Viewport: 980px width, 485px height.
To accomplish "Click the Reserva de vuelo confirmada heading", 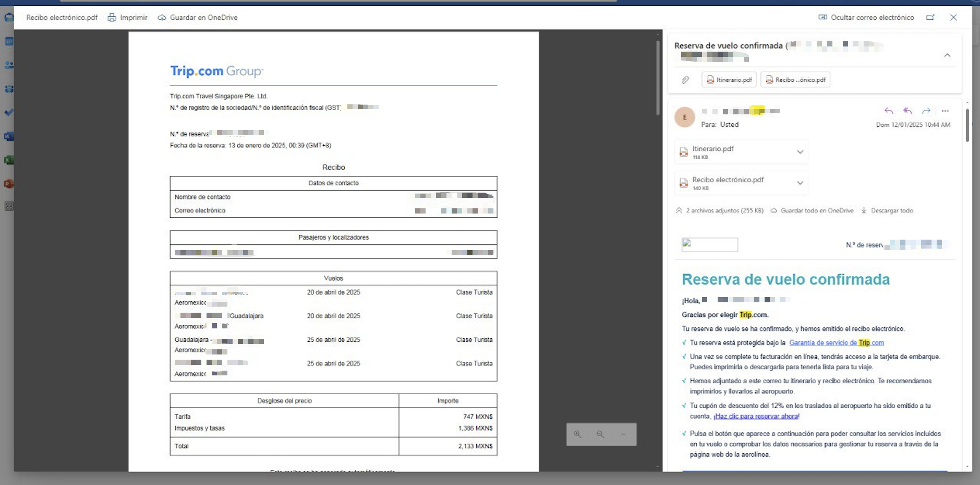I will tap(785, 279).
